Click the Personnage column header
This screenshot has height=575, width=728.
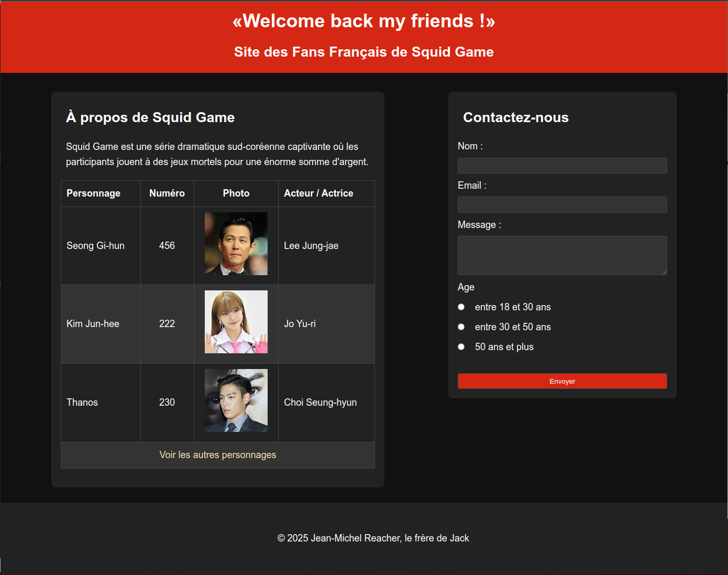(94, 193)
